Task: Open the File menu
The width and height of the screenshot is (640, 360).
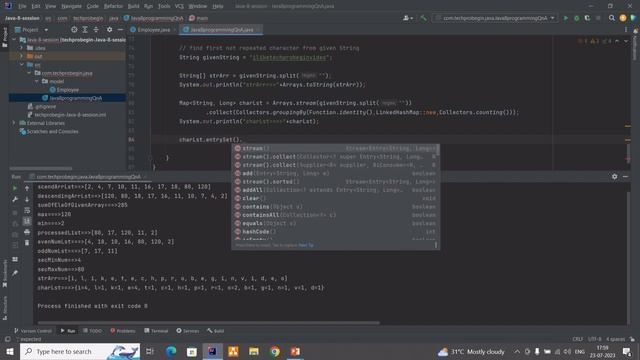Action: pyautogui.click(x=22, y=6)
